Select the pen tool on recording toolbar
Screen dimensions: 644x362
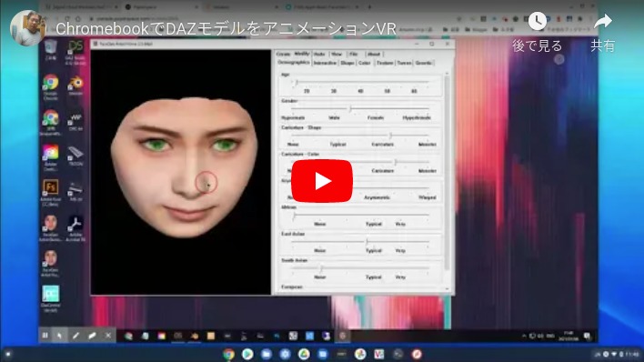click(x=75, y=336)
